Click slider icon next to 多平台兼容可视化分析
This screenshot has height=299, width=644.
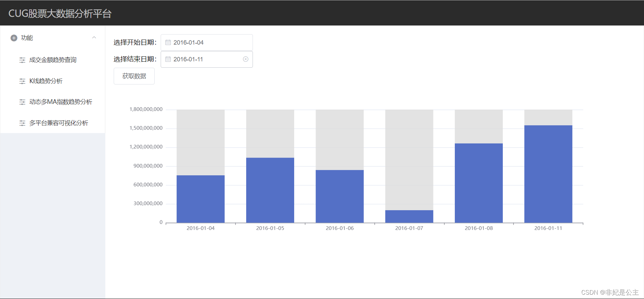point(22,123)
